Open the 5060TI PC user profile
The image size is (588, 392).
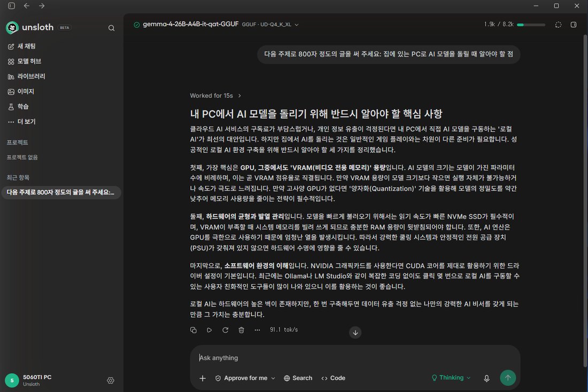(x=28, y=380)
